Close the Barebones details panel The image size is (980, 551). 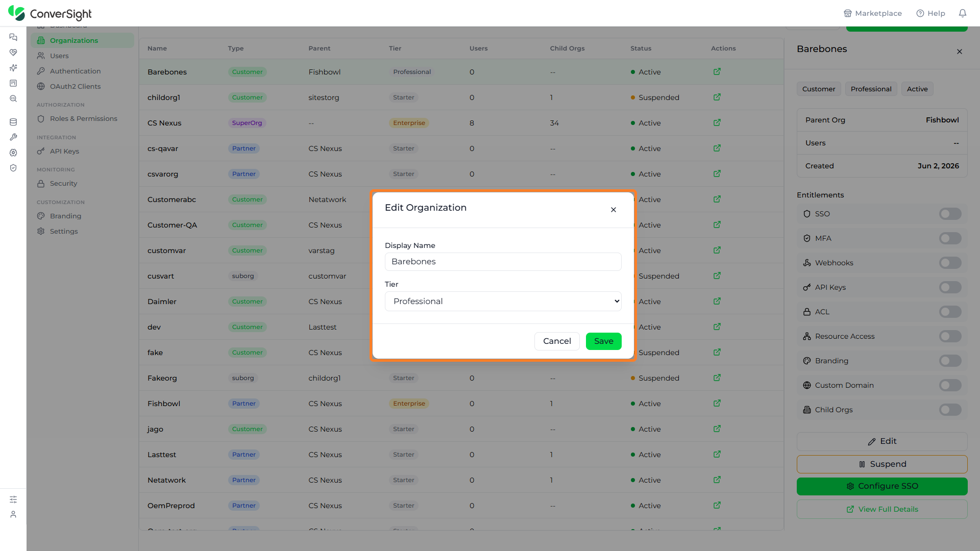click(x=960, y=52)
